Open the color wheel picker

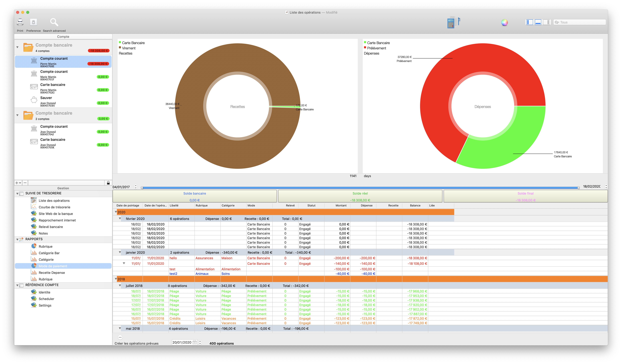(x=504, y=22)
